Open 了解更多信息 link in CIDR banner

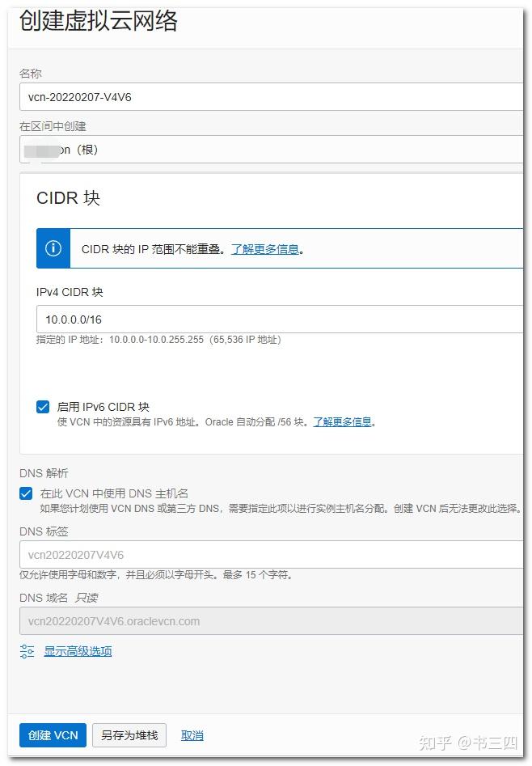pos(265,249)
